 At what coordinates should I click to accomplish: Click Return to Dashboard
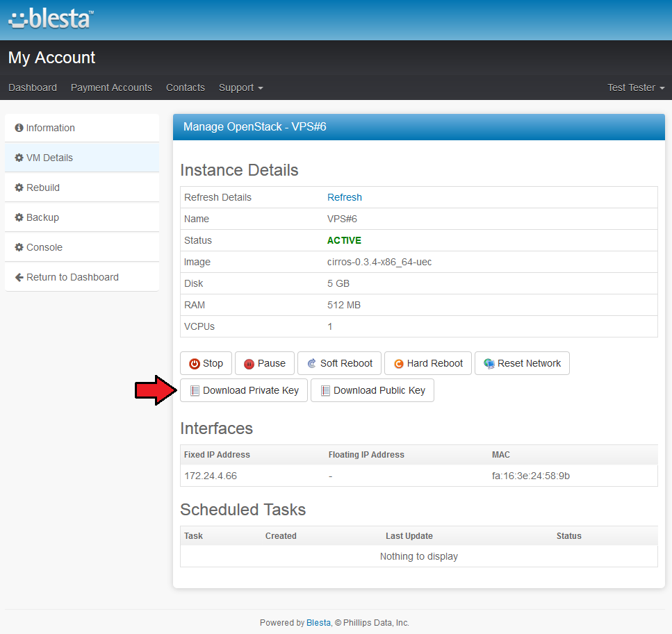(x=72, y=277)
